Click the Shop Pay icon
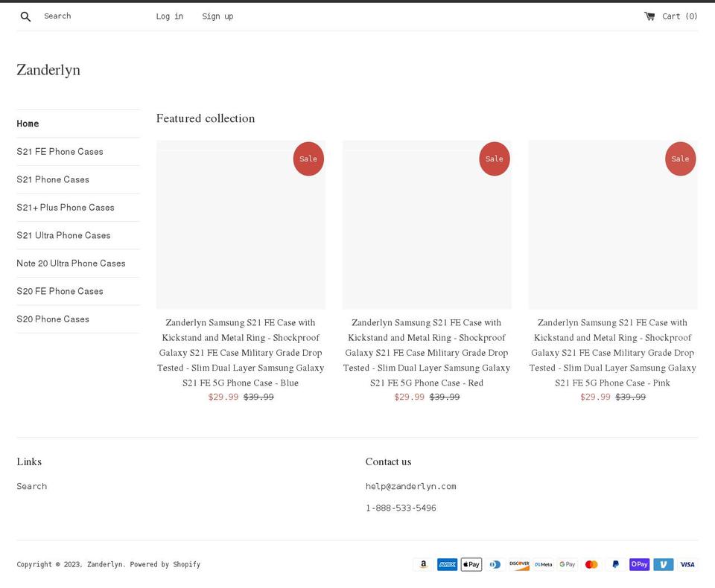This screenshot has height=588, width=715. point(639,564)
